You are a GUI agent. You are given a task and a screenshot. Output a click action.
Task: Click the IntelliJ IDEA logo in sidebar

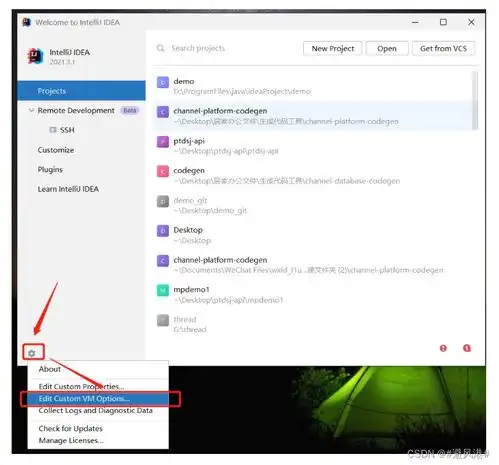tap(35, 56)
